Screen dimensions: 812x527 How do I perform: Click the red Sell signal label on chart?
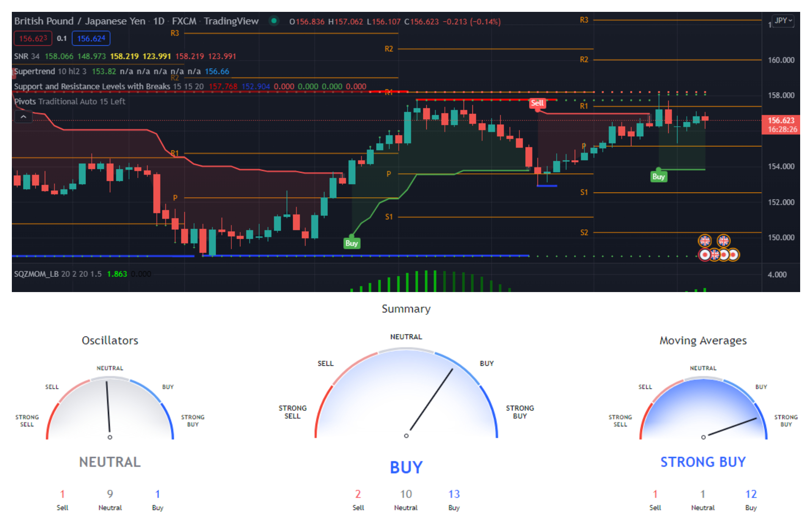click(537, 103)
